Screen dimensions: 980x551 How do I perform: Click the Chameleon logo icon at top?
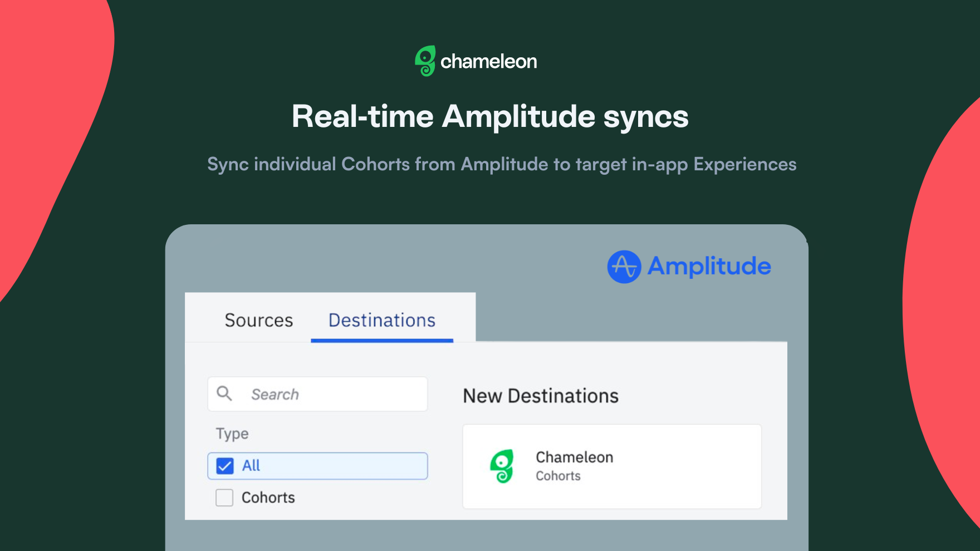425,61
